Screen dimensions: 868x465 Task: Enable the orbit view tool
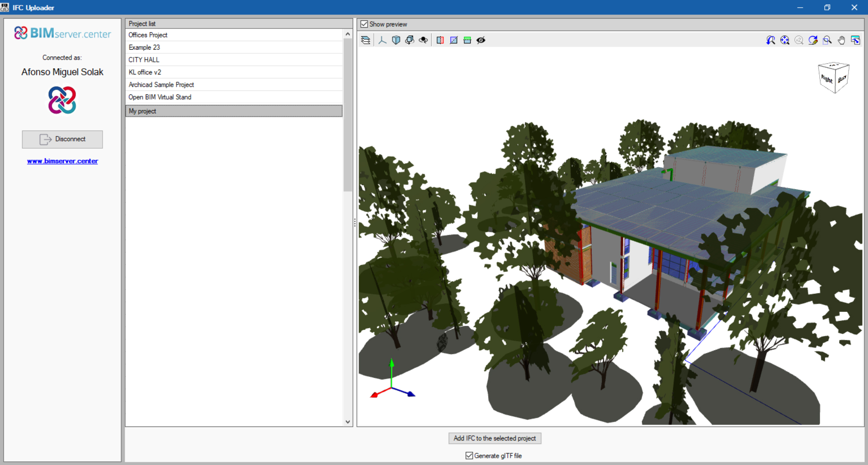tap(423, 40)
